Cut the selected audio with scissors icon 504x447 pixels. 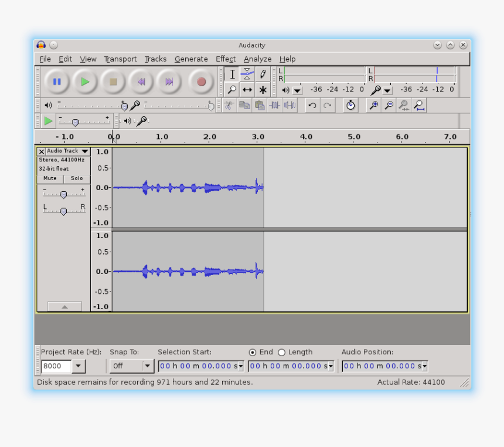coord(229,105)
